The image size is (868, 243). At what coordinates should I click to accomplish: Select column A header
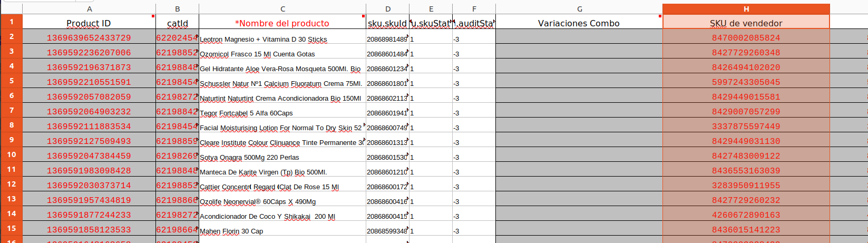coord(89,9)
